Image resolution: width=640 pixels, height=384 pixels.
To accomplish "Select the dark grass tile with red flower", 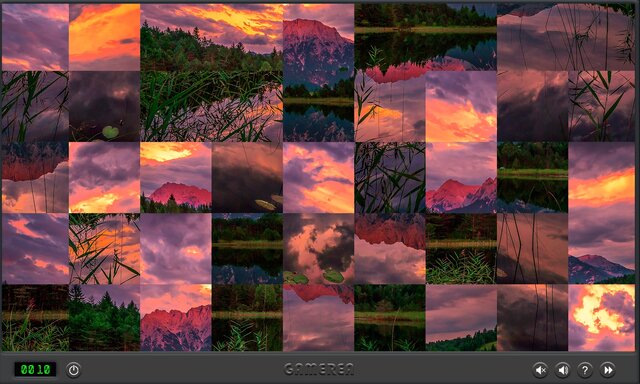I will point(35,317).
